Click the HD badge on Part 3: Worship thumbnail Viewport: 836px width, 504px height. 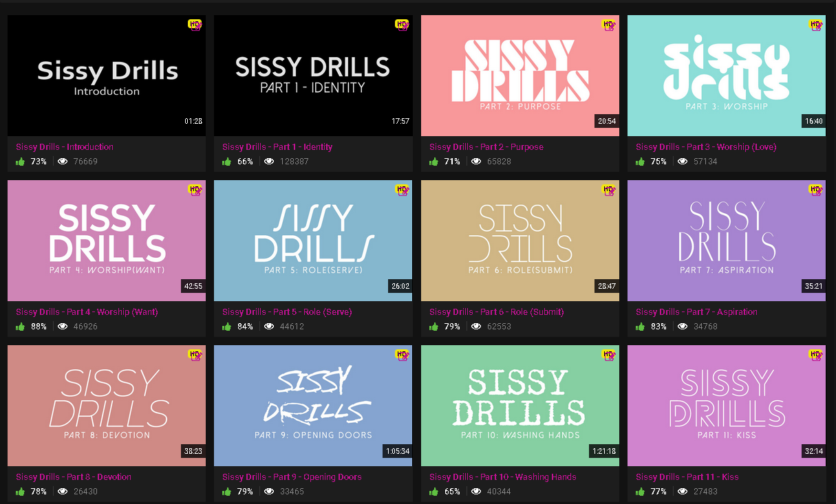(x=815, y=25)
